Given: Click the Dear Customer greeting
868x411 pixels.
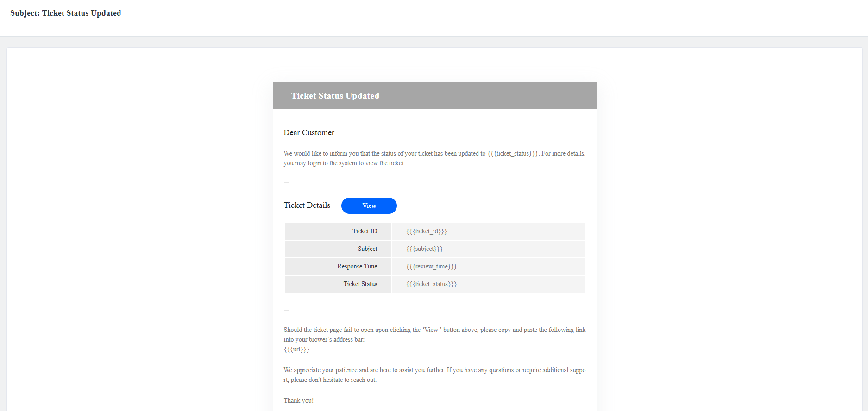Looking at the screenshot, I should pyautogui.click(x=309, y=133).
